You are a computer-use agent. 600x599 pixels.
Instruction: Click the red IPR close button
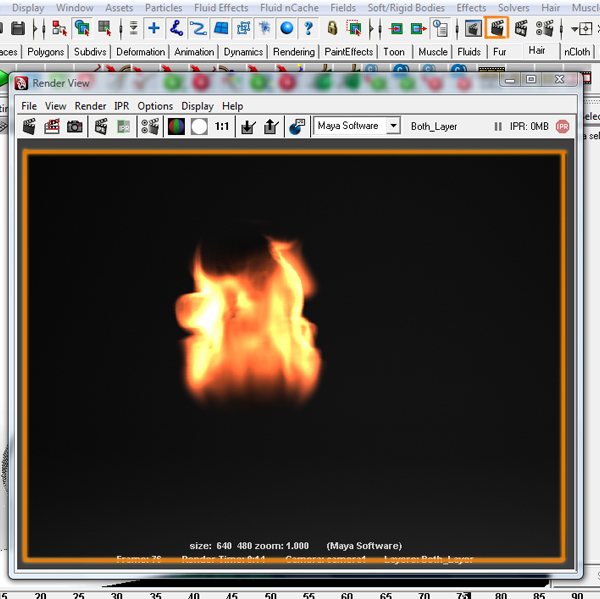562,126
